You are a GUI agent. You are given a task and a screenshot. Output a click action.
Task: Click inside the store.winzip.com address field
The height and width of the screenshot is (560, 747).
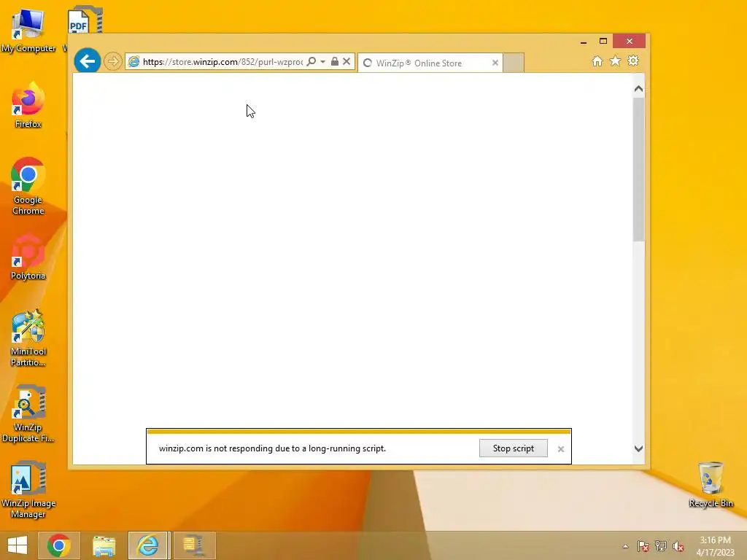[222, 62]
